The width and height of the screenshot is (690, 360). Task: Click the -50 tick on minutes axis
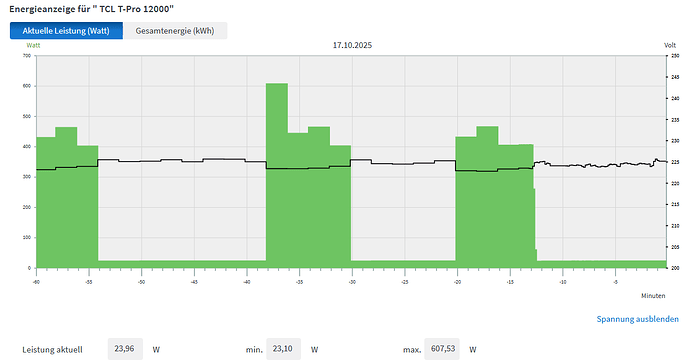pos(141,282)
